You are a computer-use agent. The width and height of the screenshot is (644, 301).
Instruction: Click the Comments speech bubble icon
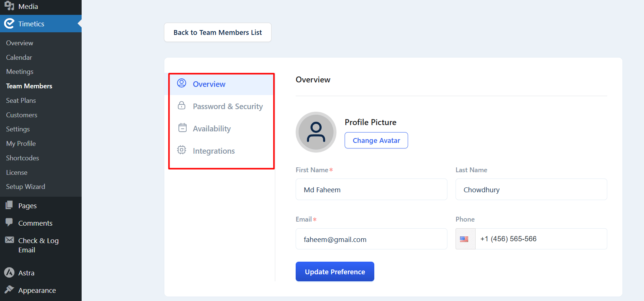coord(9,222)
